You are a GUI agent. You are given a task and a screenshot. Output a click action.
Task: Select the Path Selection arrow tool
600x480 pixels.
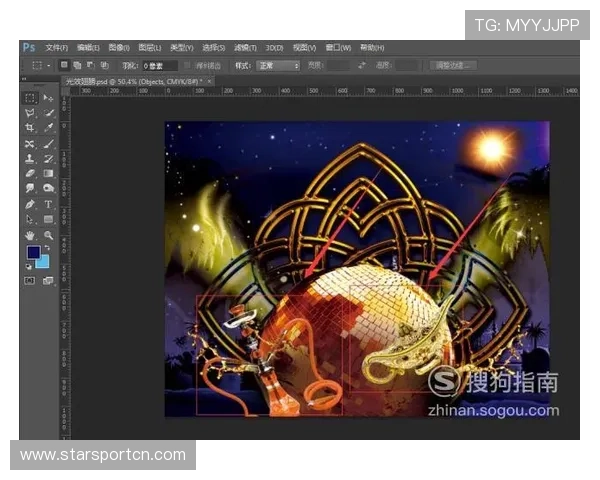30,219
